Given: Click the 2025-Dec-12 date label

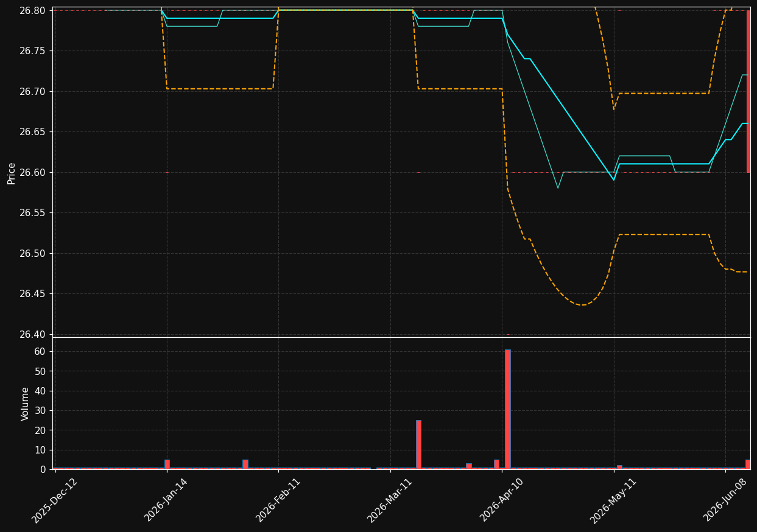Looking at the screenshot, I should tap(55, 500).
